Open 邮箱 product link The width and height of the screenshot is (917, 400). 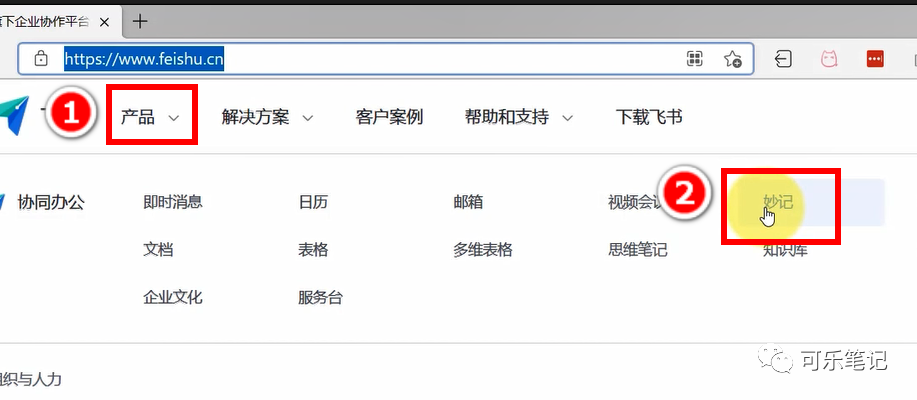468,203
